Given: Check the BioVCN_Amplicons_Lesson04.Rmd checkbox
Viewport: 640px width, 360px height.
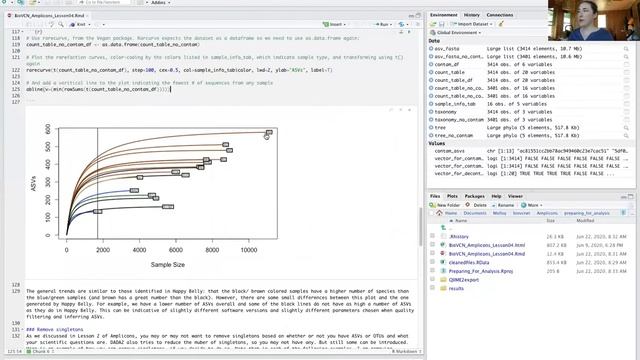Looking at the screenshot, I should (432, 253).
